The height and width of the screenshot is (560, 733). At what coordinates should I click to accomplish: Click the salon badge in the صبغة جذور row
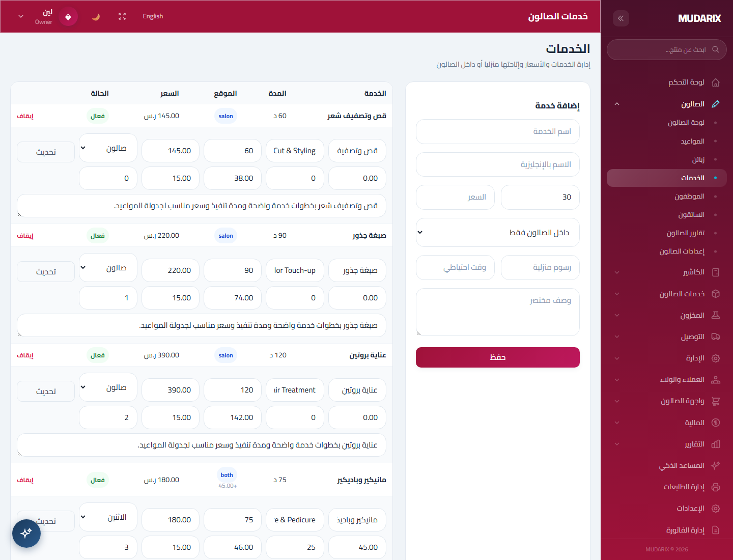pyautogui.click(x=226, y=236)
